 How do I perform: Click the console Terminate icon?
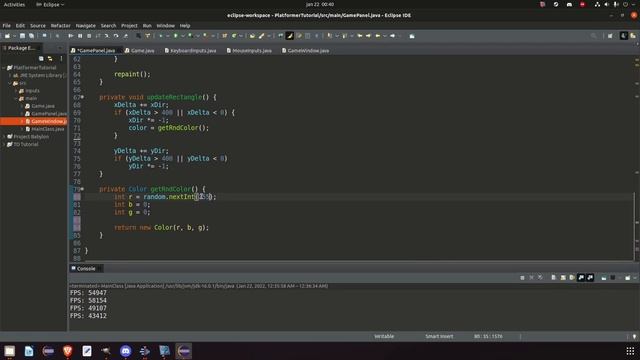[522, 278]
